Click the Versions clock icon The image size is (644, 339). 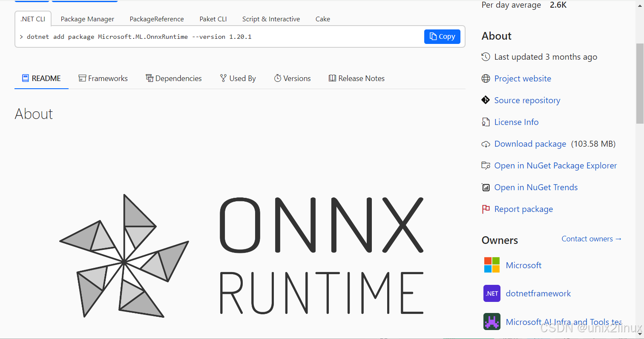pos(278,78)
